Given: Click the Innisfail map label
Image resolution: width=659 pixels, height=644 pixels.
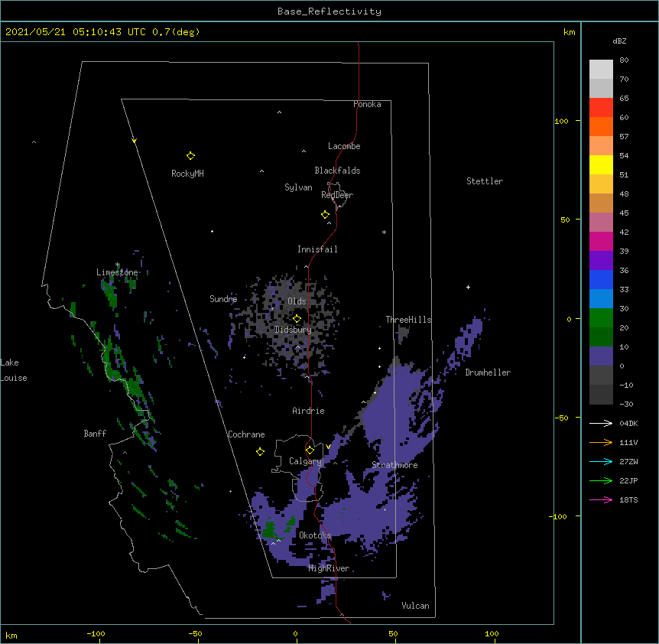Looking at the screenshot, I should 317,249.
